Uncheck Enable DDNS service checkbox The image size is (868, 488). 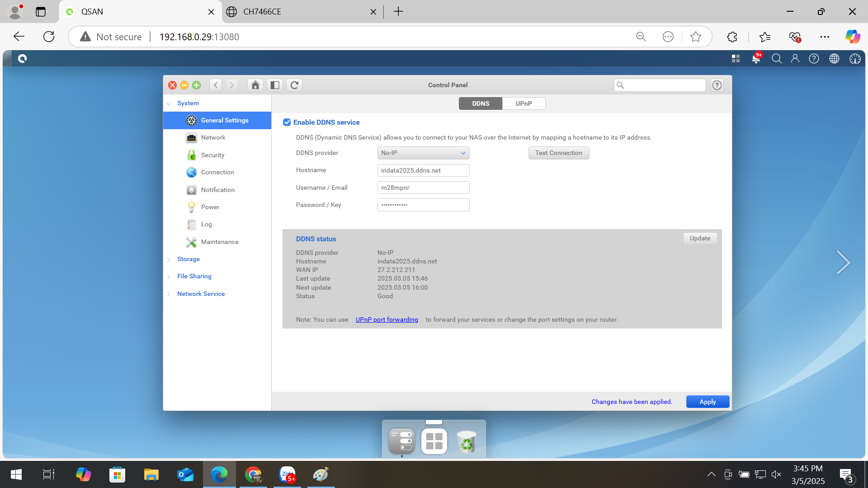click(x=287, y=122)
